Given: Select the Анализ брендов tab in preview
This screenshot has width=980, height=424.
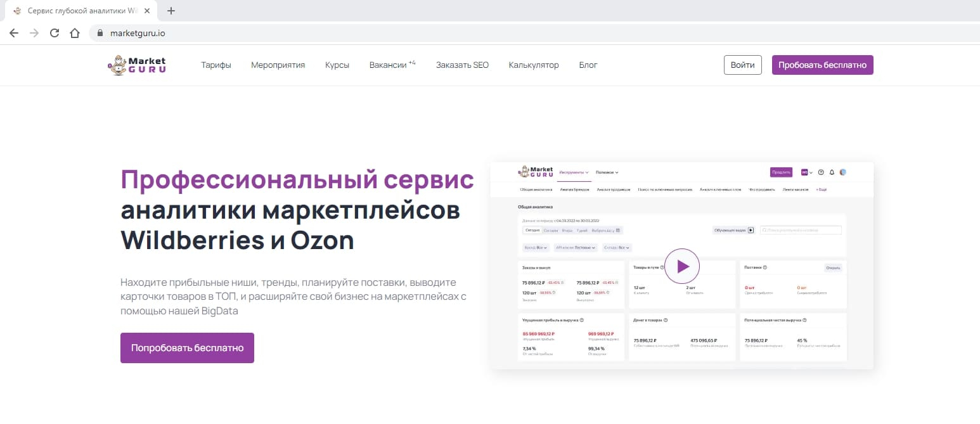Looking at the screenshot, I should click(x=576, y=190).
